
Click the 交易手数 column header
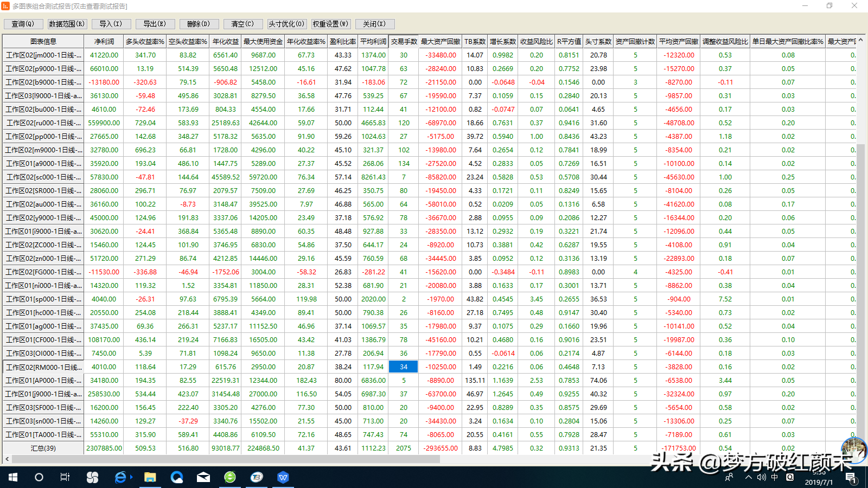(404, 41)
